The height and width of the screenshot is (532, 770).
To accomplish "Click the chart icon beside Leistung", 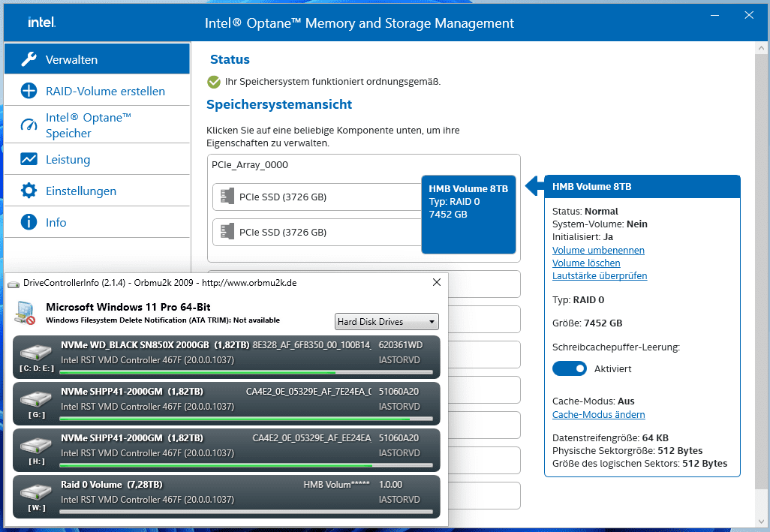I will pyautogui.click(x=29, y=159).
